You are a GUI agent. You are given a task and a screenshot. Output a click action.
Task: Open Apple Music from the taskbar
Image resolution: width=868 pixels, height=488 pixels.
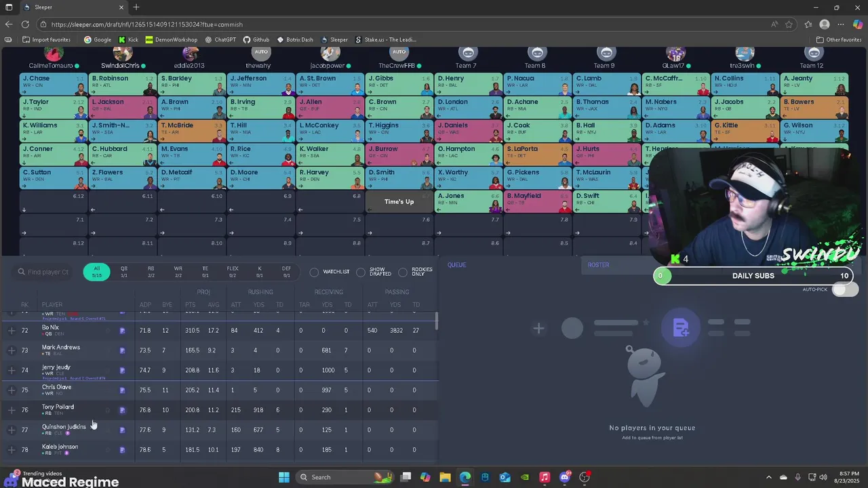pyautogui.click(x=545, y=477)
